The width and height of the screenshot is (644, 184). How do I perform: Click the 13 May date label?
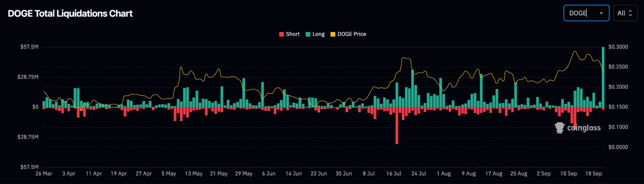tap(194, 174)
